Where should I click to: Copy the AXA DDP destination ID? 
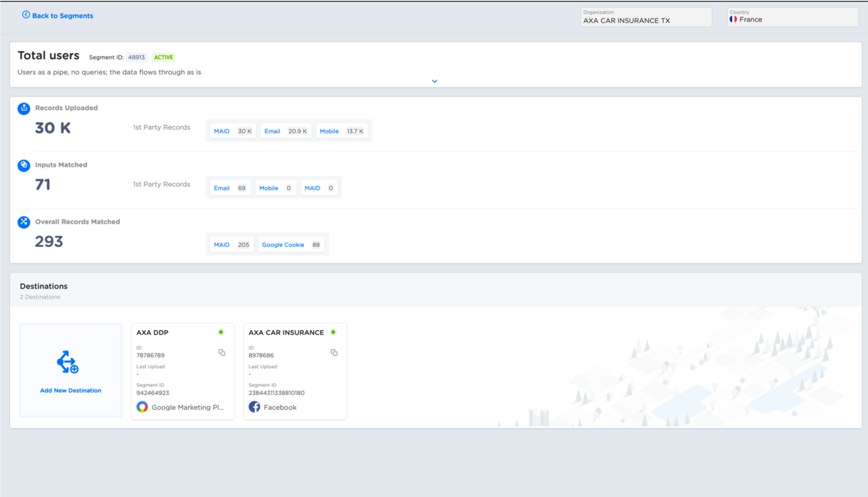click(222, 352)
